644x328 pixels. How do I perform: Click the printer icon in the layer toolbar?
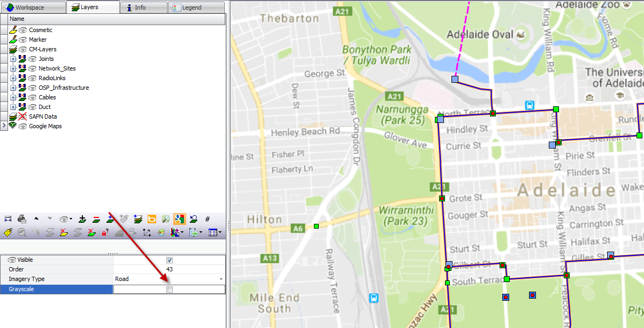[22, 219]
